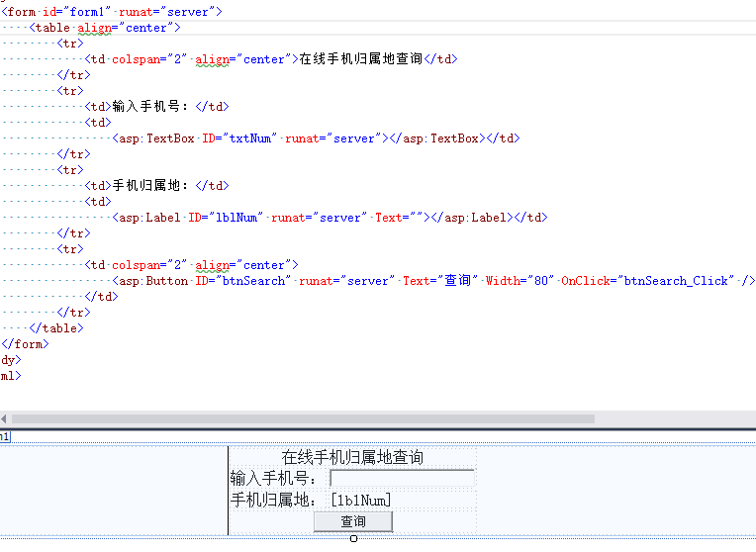The image size is (756, 552).
Task: Click the table align="center" code line
Action: tap(105, 28)
